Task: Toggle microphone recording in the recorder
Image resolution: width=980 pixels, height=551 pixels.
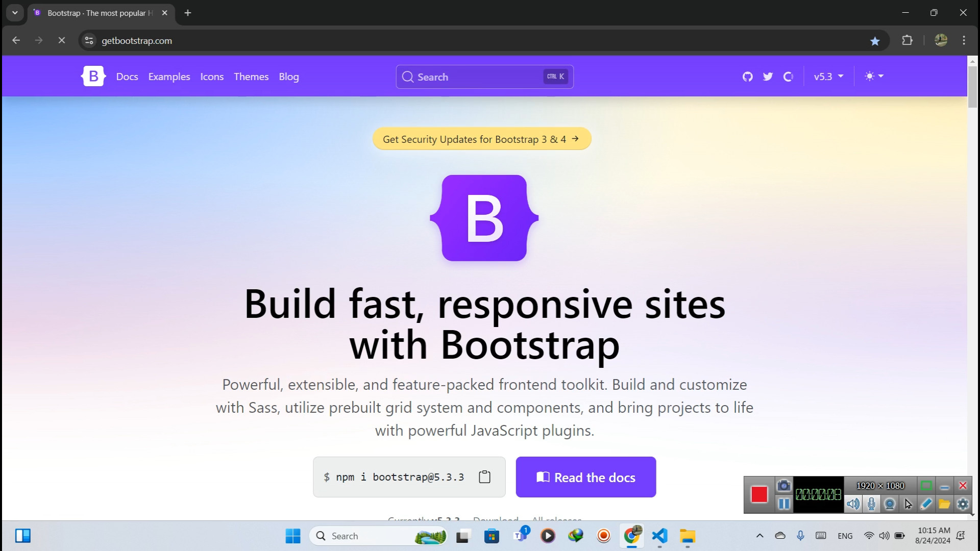Action: tap(871, 504)
